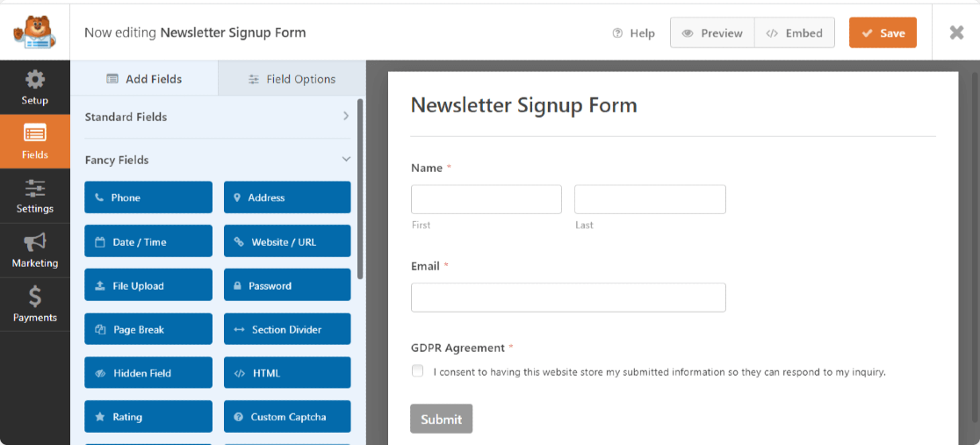
Task: Click the Help question mark icon
Action: 617,33
